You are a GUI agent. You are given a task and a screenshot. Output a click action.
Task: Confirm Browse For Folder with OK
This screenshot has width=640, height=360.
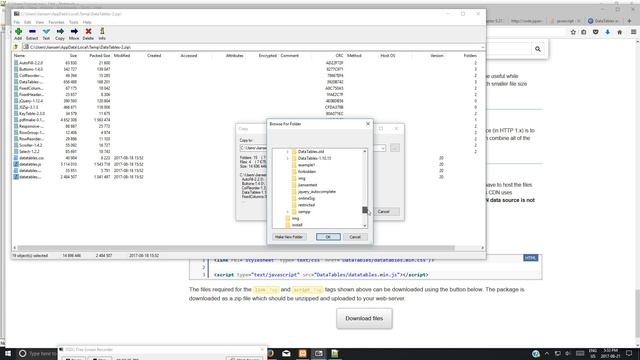(x=328, y=237)
